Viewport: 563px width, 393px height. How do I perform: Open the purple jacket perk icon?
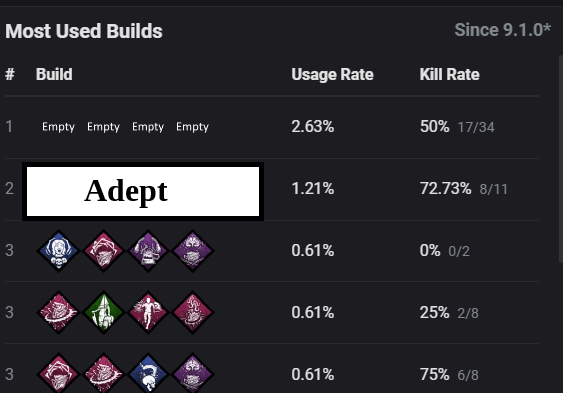coord(148,251)
